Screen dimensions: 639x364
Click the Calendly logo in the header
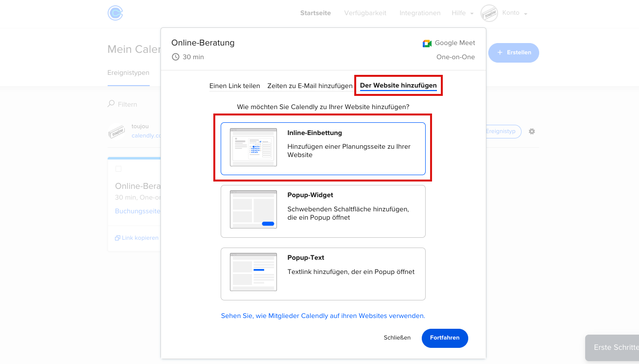[115, 13]
